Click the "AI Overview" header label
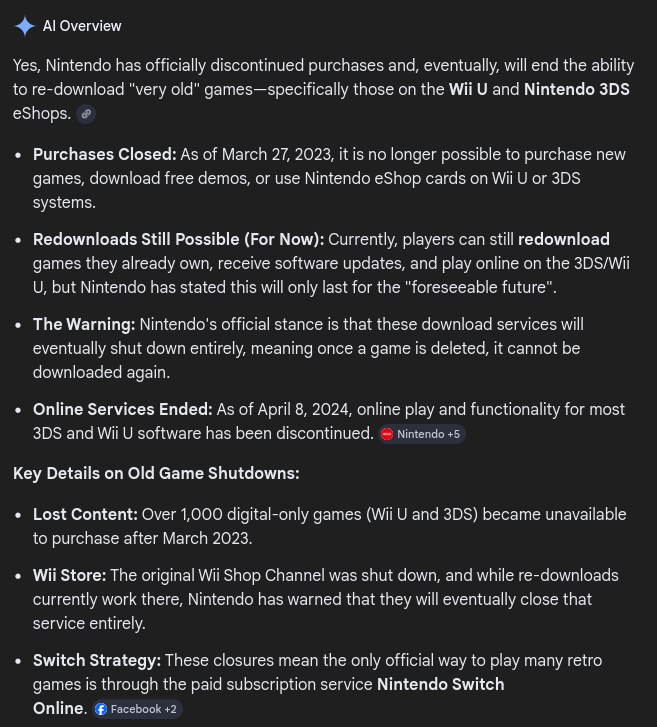 [x=82, y=26]
